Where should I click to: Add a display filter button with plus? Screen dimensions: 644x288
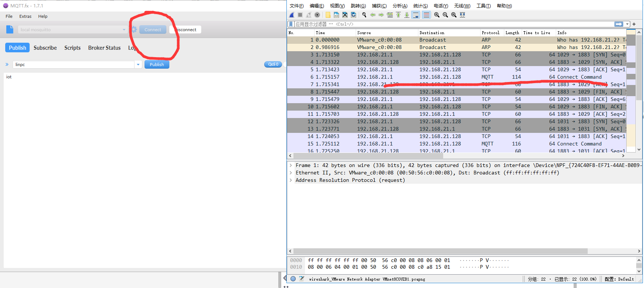[634, 24]
